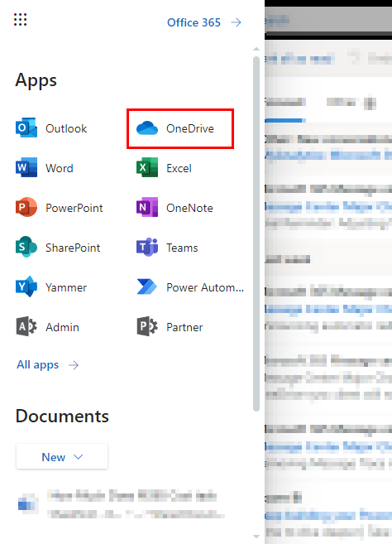
Task: Open the OneDrive cloud icon
Action: pyautogui.click(x=147, y=128)
